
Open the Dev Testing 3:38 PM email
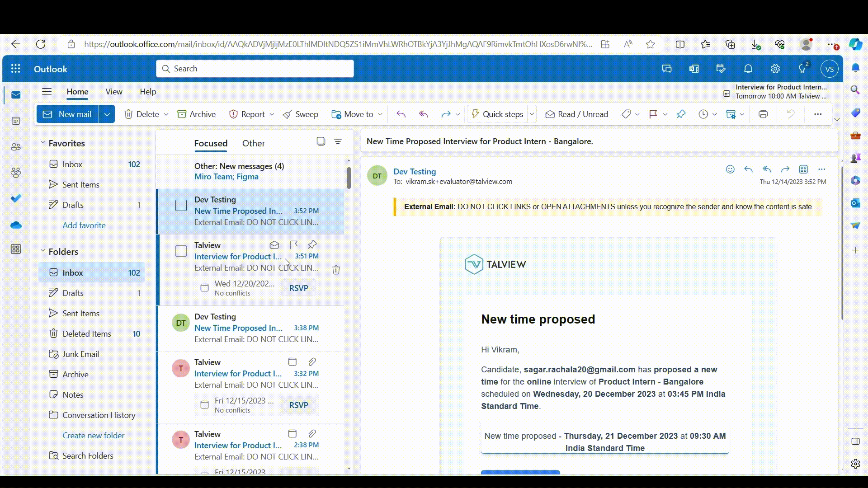click(250, 328)
